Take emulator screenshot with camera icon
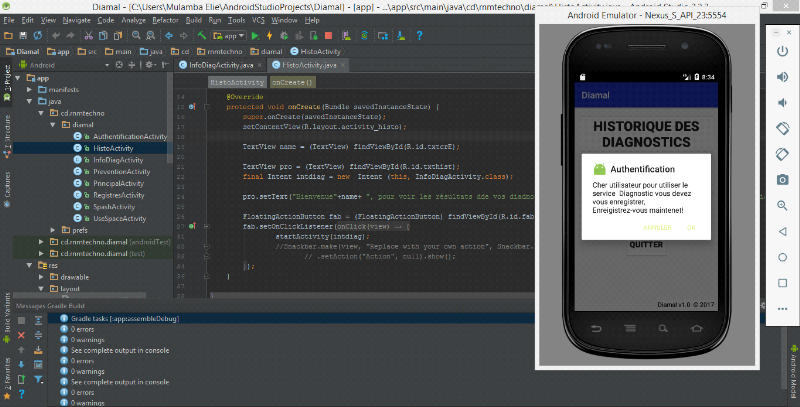The width and height of the screenshot is (800, 407). tap(782, 178)
